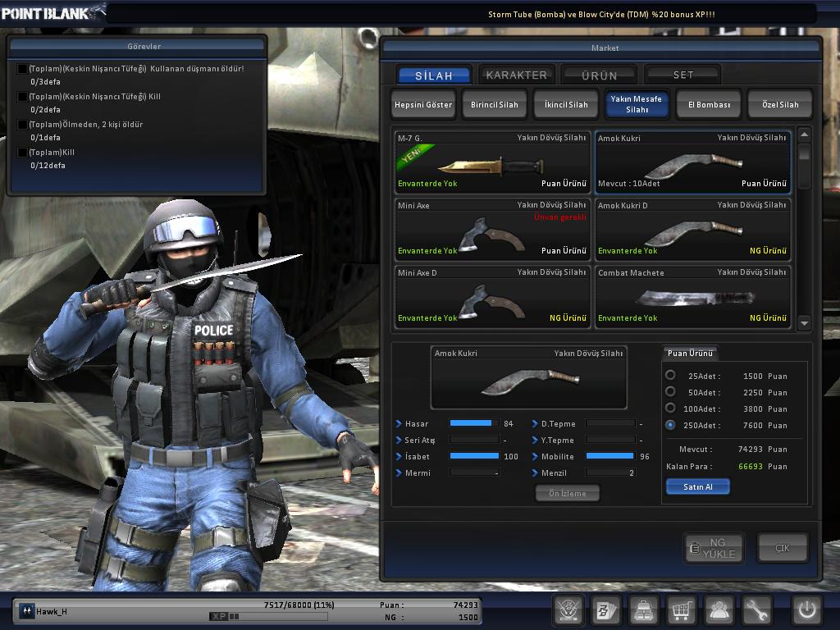Select the 25Adet 1500 Puan option
This screenshot has height=630, width=840.
click(x=670, y=376)
